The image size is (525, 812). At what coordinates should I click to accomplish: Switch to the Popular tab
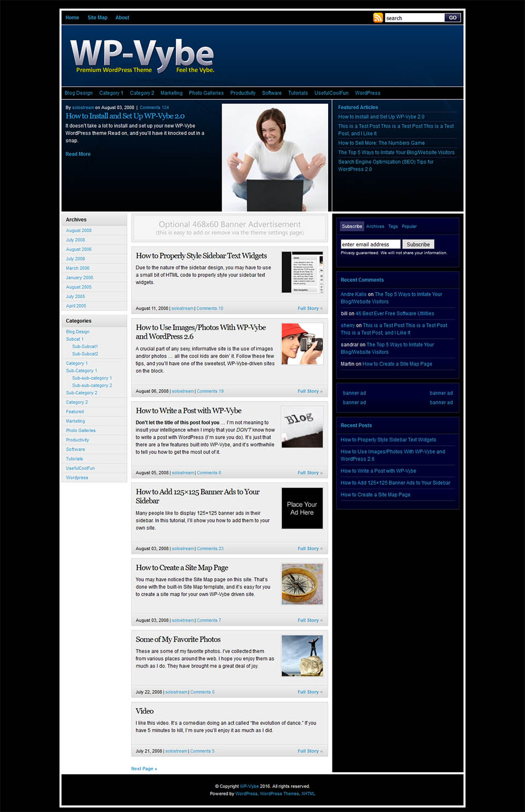pyautogui.click(x=409, y=226)
